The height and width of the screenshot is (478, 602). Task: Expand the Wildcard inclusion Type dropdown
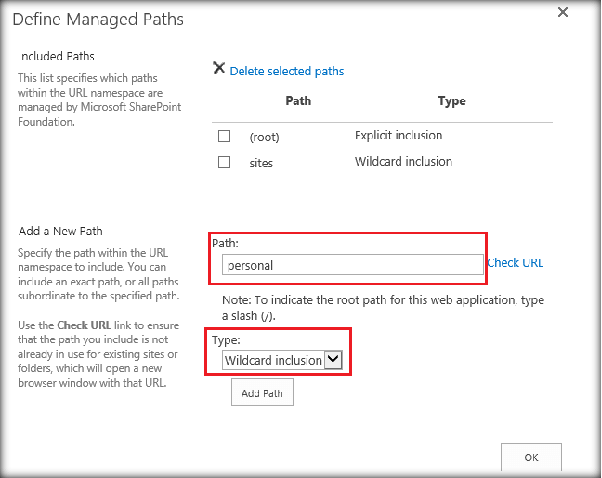pyautogui.click(x=334, y=360)
